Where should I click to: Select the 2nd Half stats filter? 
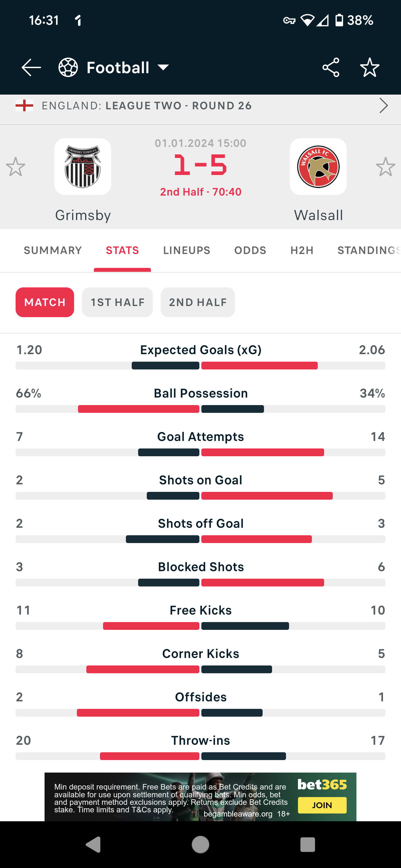coord(198,302)
